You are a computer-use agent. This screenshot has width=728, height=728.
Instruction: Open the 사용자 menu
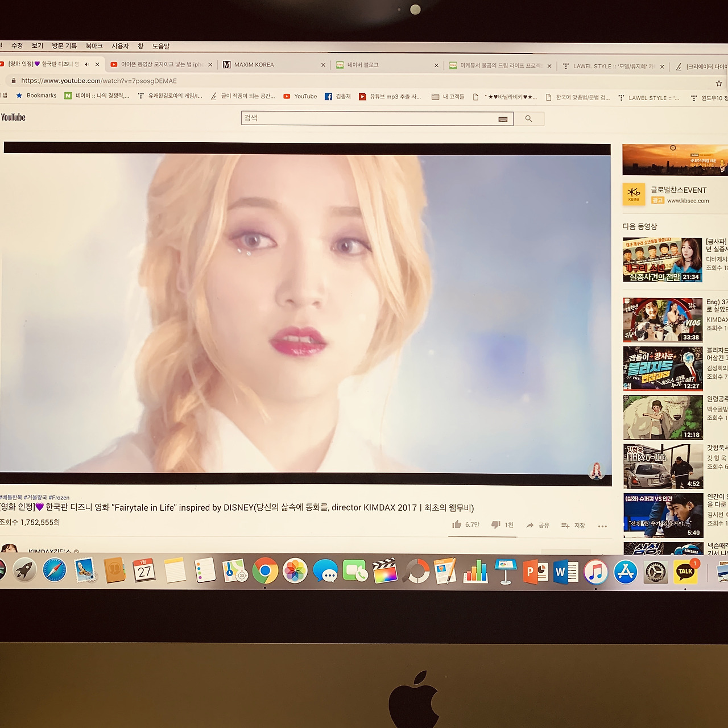(120, 46)
